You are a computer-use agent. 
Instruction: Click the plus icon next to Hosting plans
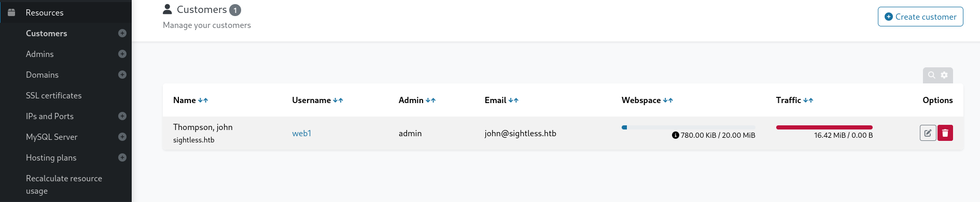coord(122,157)
